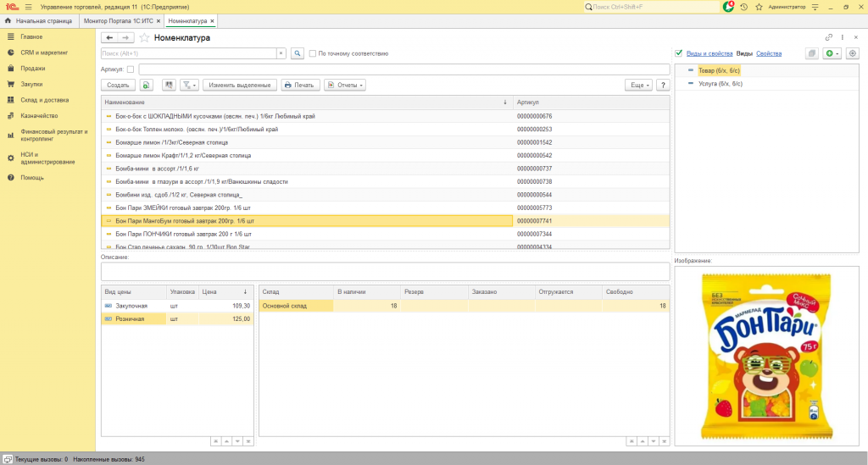This screenshot has height=465, width=868.
Task: Click the link icon in form header
Action: point(829,37)
